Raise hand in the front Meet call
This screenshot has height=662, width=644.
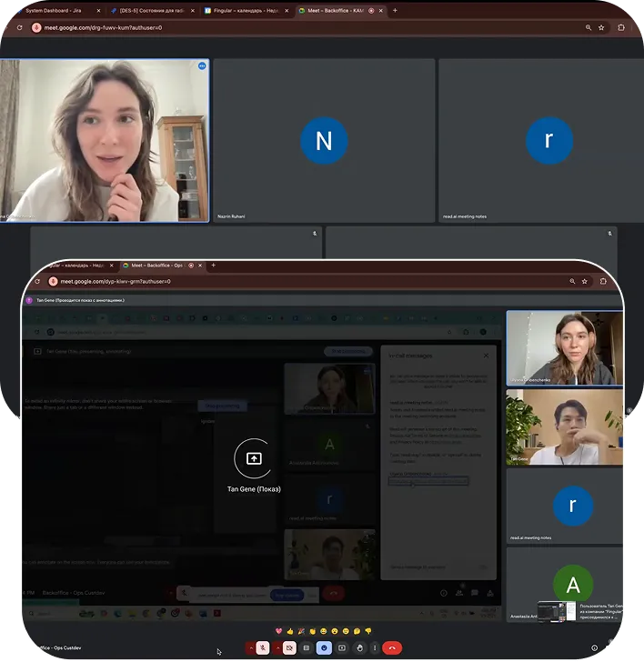(x=360, y=647)
